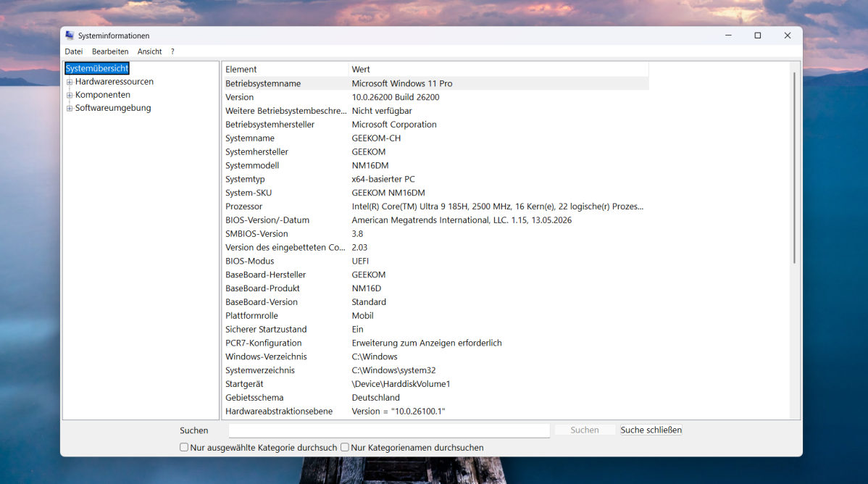Select the BIOS-Modus row

coord(435,261)
